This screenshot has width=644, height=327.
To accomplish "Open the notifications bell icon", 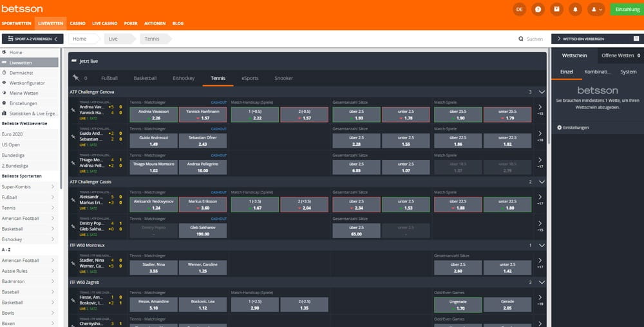I will click(575, 9).
